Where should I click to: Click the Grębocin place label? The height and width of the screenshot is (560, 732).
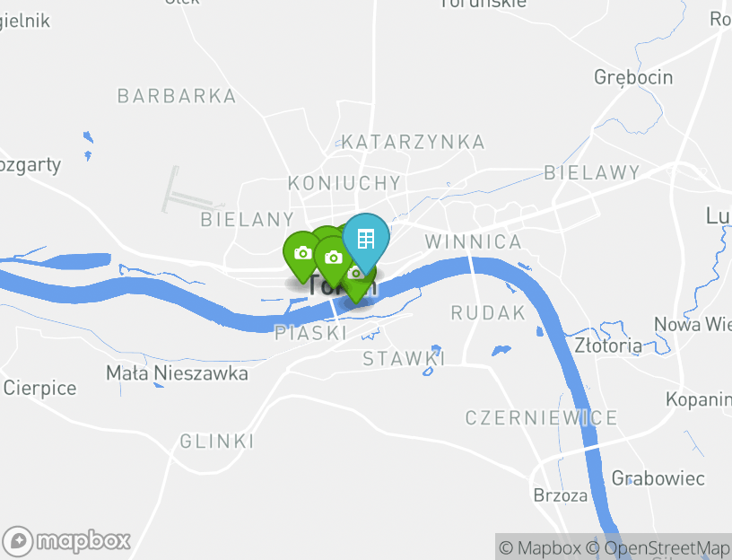click(x=633, y=77)
